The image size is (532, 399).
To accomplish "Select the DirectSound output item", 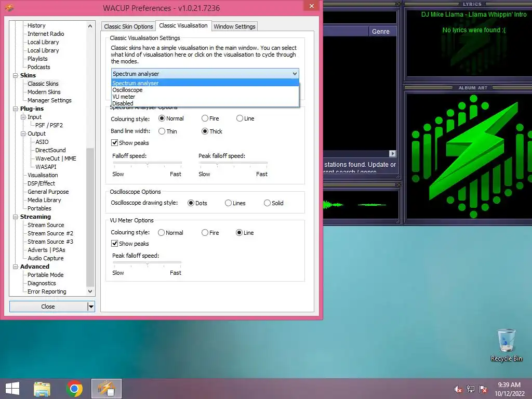I will [50, 150].
